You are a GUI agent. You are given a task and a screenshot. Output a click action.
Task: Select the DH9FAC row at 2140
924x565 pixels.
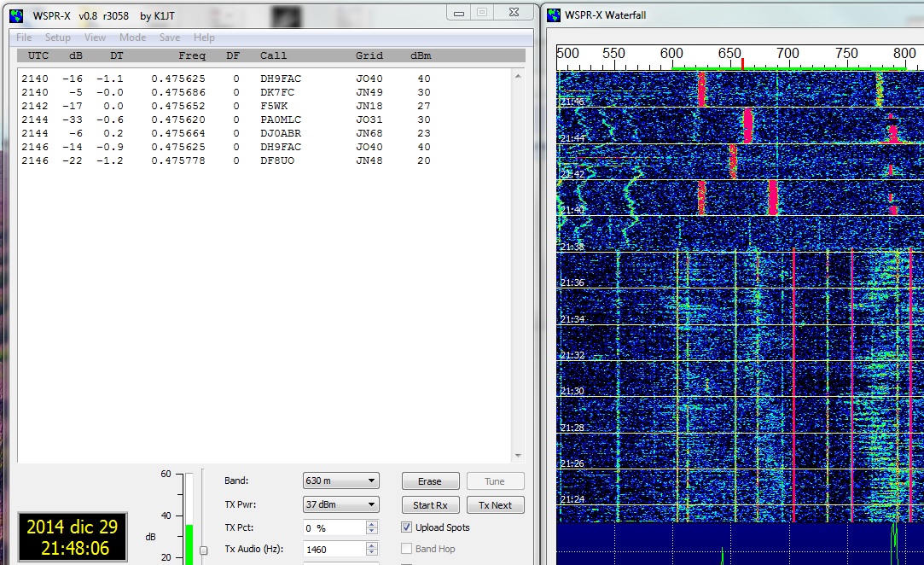tap(226, 79)
